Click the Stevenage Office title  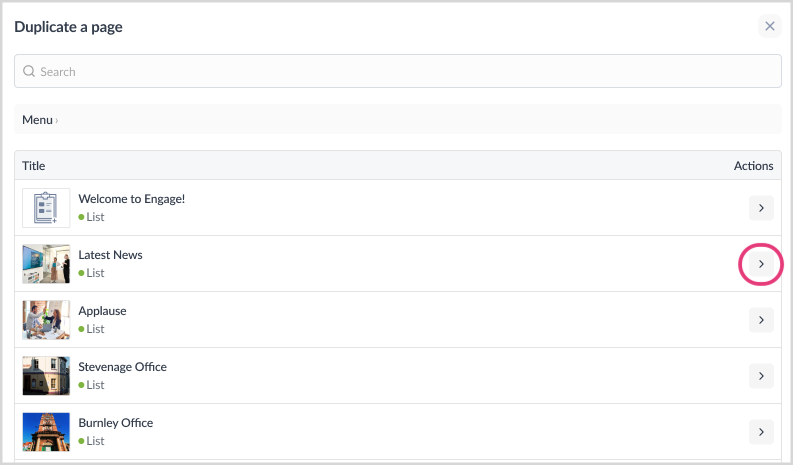(122, 367)
